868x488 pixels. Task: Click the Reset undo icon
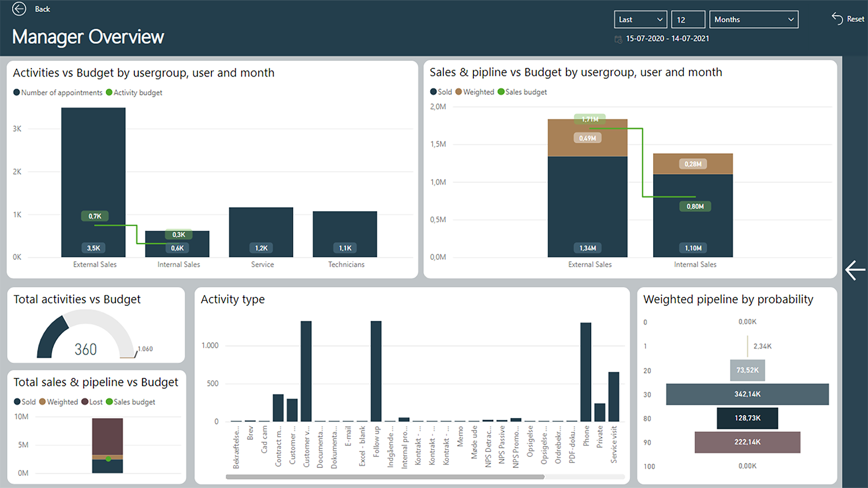[x=837, y=19]
